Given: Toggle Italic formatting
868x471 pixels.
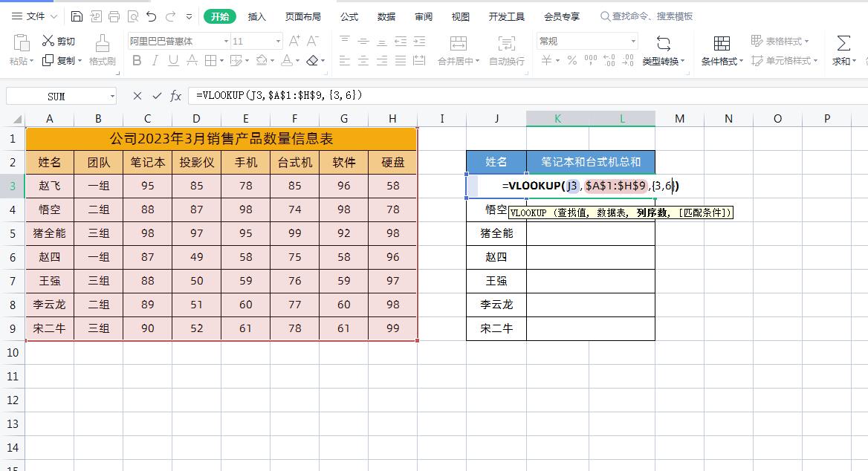Looking at the screenshot, I should [155, 61].
